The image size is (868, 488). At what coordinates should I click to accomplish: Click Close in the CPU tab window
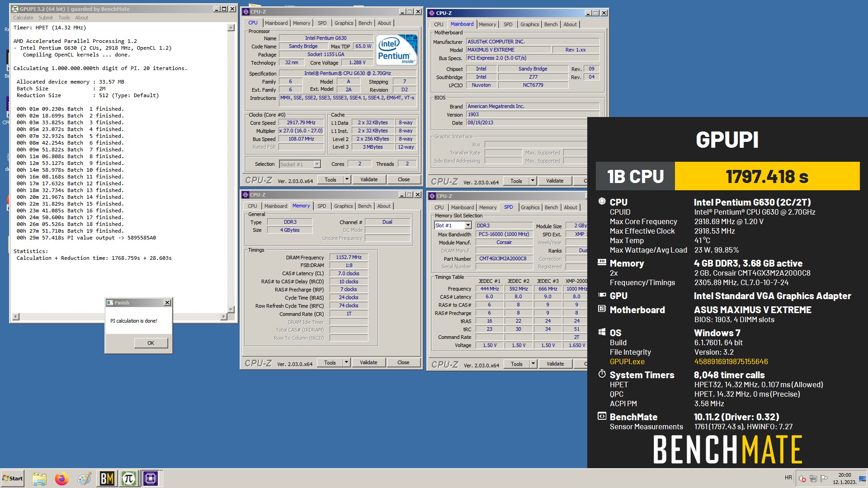coord(404,179)
